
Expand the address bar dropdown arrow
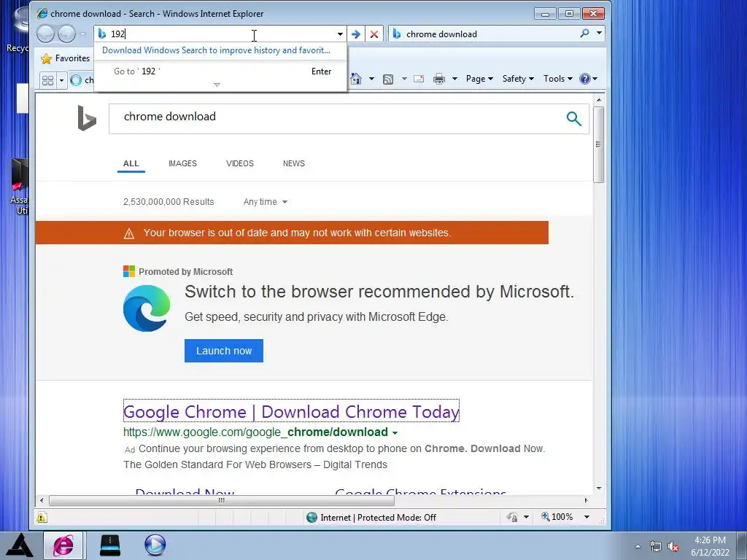[x=340, y=34]
